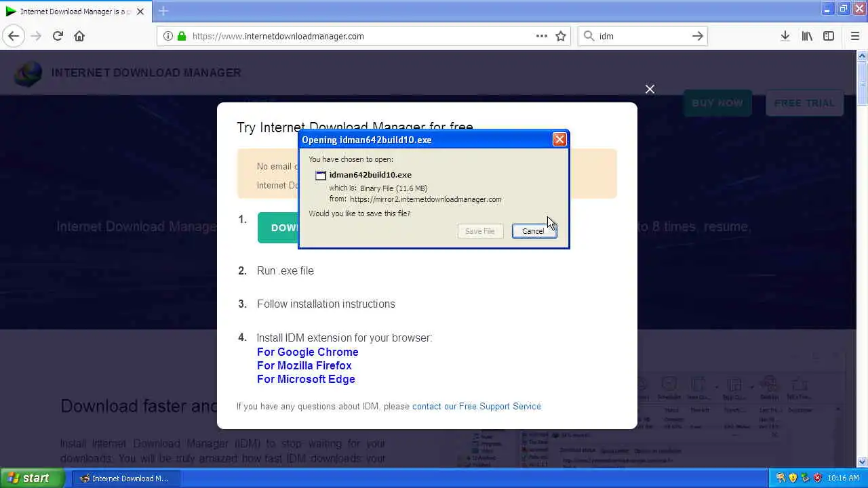Click the exe file icon in dialog
The width and height of the screenshot is (868, 488).
click(321, 175)
